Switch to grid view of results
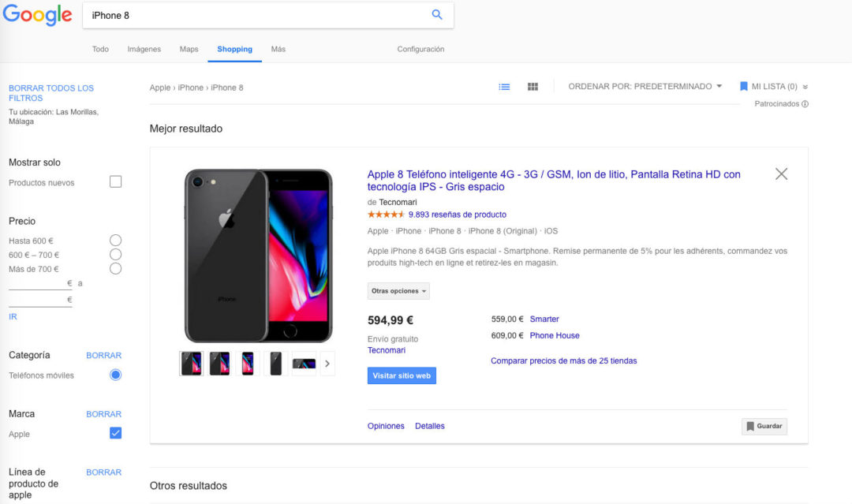Screen dimensions: 852x504 (x=532, y=87)
